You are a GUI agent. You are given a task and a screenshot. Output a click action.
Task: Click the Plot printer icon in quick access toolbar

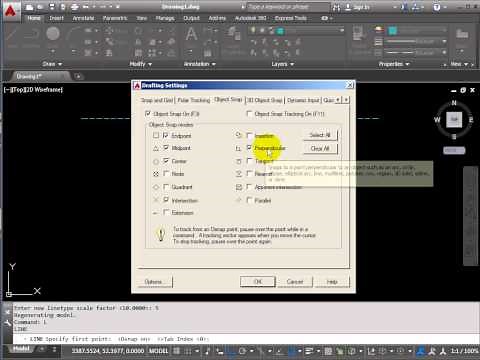click(x=75, y=7)
